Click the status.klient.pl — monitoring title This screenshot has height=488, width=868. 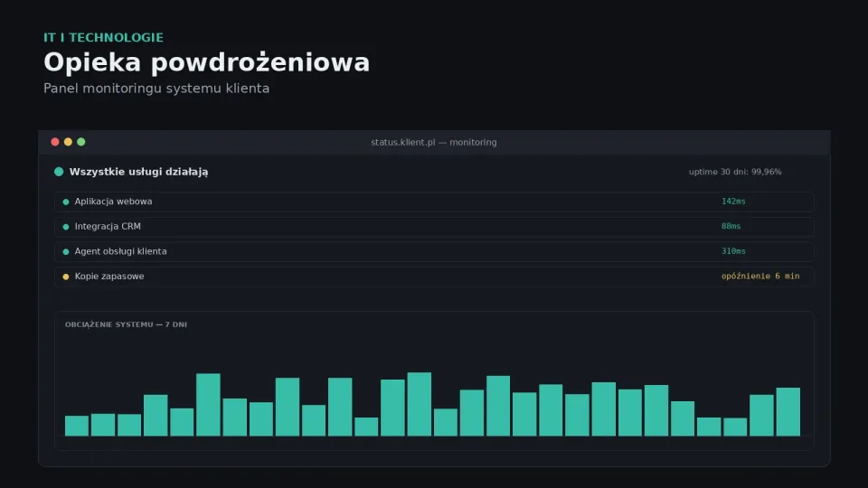433,142
